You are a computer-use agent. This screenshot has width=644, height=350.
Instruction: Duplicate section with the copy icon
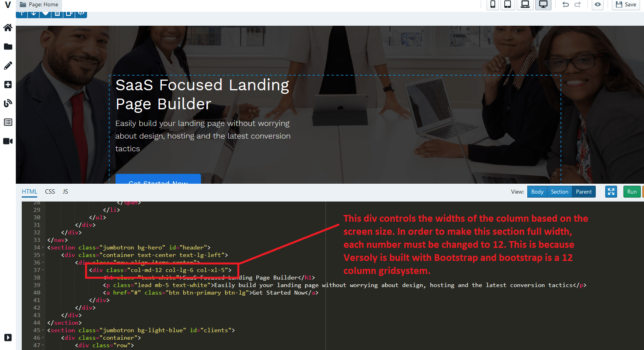69,14
